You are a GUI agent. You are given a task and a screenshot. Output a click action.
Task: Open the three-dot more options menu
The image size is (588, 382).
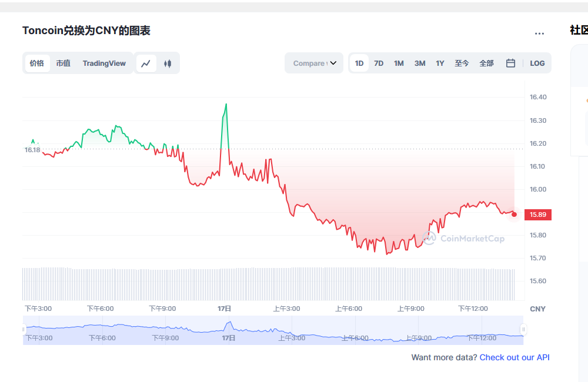pos(539,33)
